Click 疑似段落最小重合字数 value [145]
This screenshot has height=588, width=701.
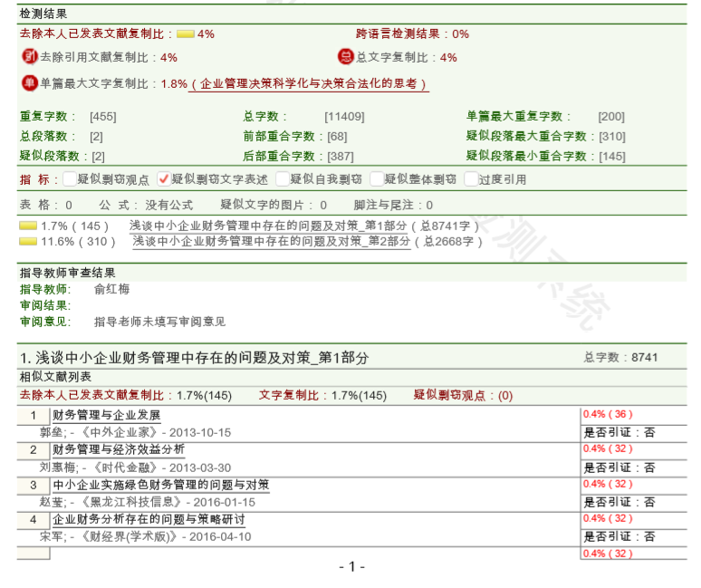(x=612, y=157)
